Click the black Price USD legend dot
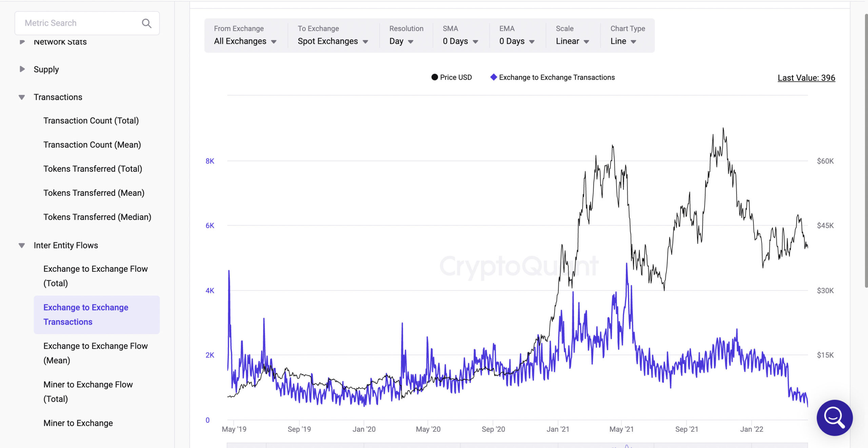Screen dimensions: 868x448 (x=434, y=77)
